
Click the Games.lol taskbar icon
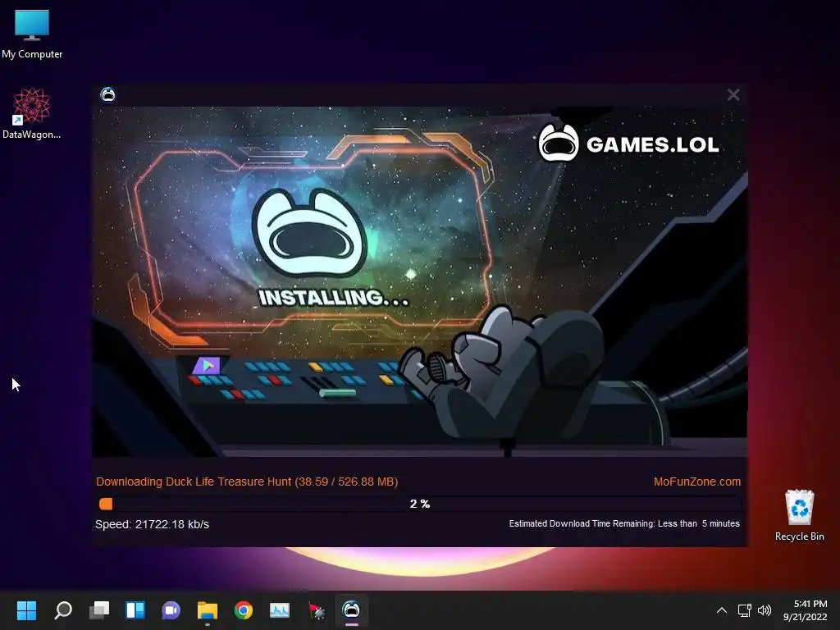[351, 610]
